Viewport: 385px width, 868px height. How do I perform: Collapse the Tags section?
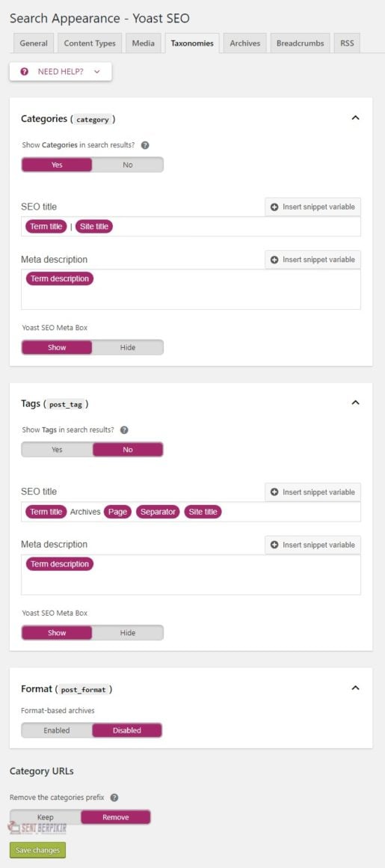[x=356, y=403]
